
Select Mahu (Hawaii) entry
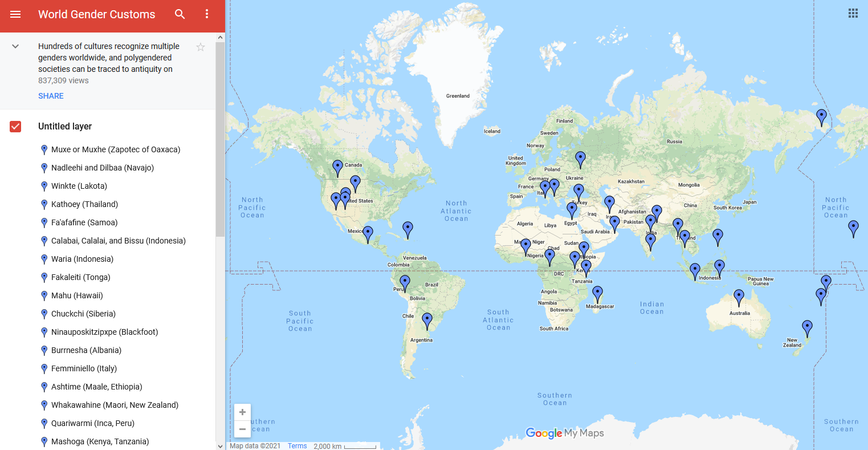click(77, 295)
